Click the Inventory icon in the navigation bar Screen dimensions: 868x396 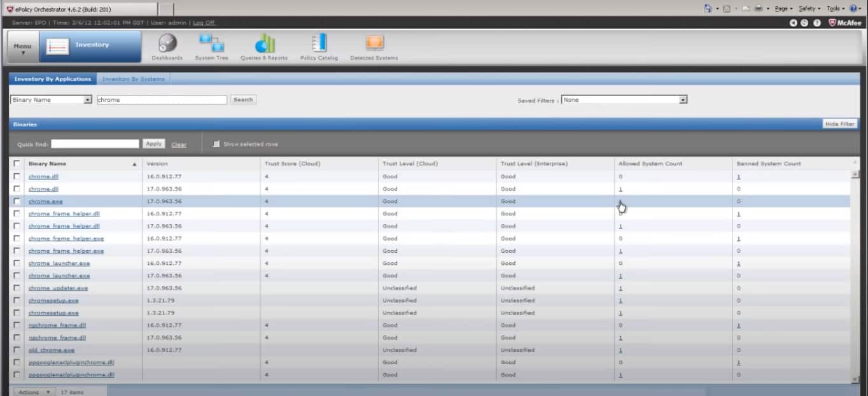(58, 46)
